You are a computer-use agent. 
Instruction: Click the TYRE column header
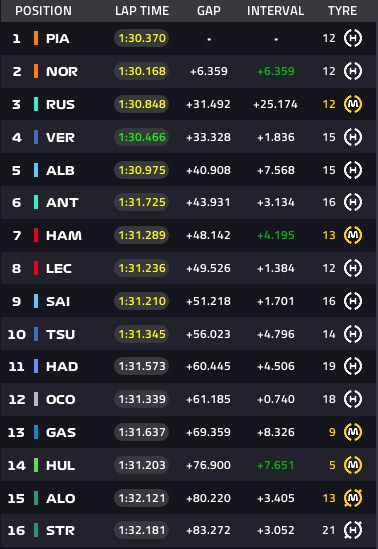click(x=342, y=11)
